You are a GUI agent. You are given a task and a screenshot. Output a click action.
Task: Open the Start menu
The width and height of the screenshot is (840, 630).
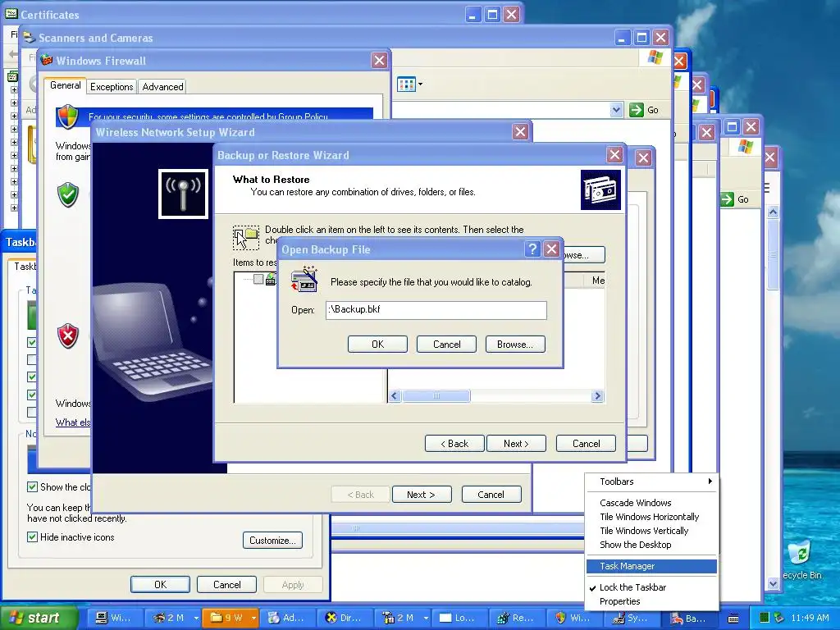(39, 618)
